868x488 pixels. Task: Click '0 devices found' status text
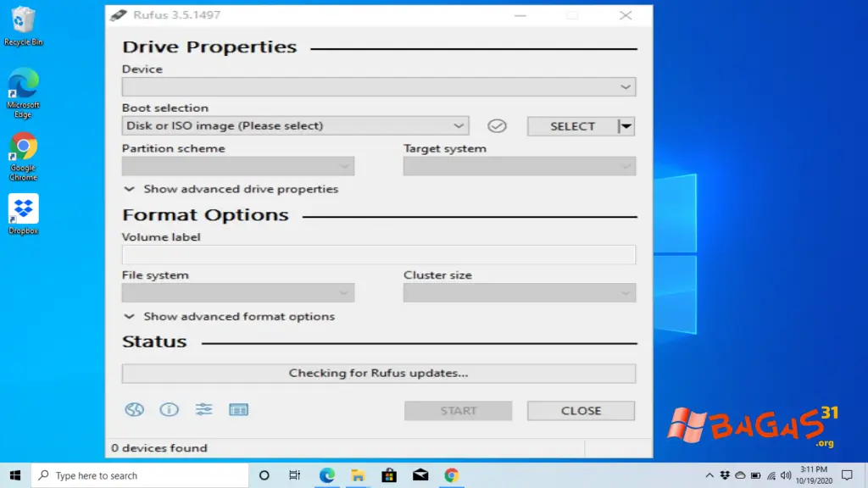click(x=159, y=448)
